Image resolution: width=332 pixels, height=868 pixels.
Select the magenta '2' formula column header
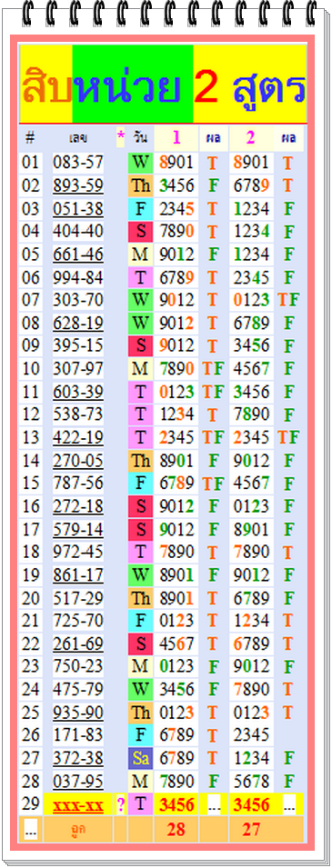click(x=251, y=138)
